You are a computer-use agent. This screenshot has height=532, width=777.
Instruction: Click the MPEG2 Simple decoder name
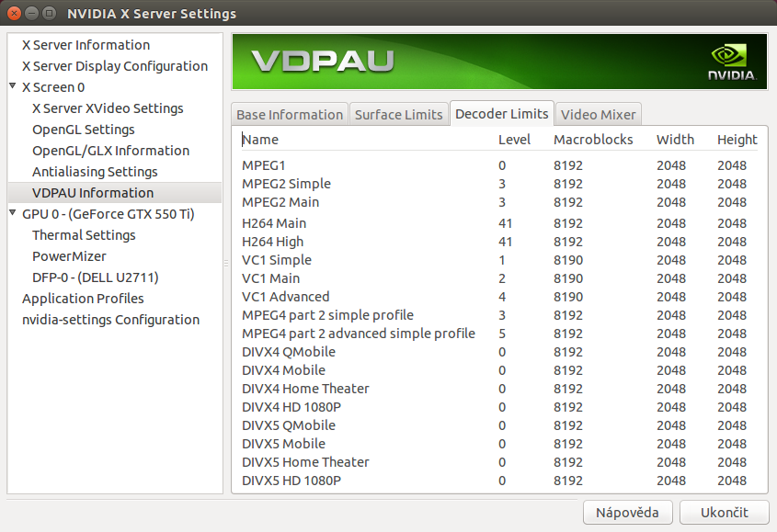[286, 184]
